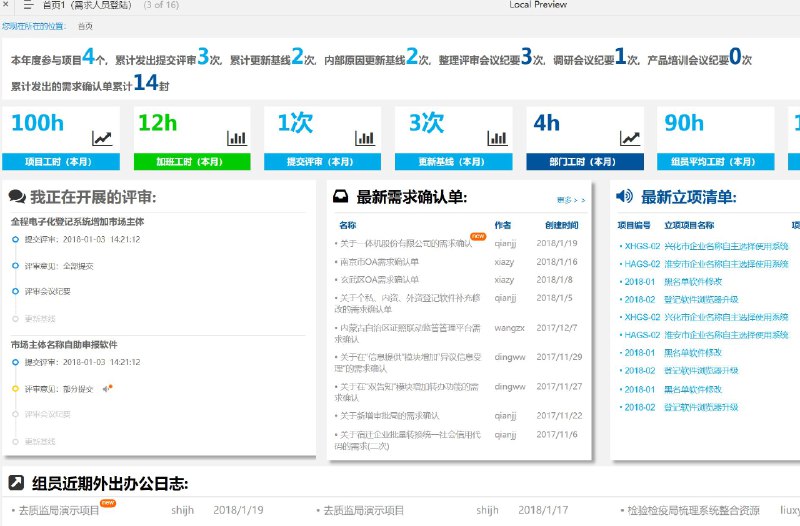Click the number 4 after 本年度参与项目
The height and width of the screenshot is (526, 800).
click(x=89, y=56)
